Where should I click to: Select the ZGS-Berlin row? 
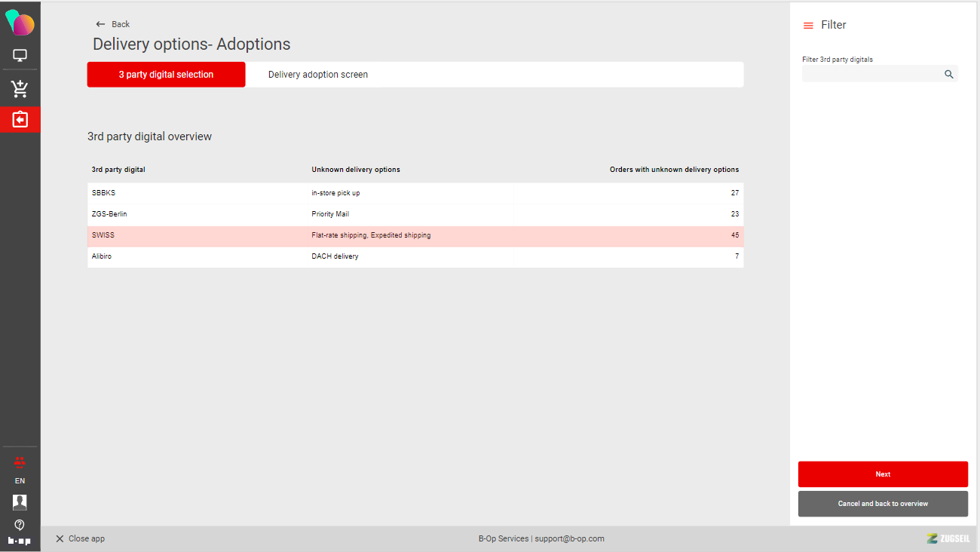pyautogui.click(x=415, y=214)
